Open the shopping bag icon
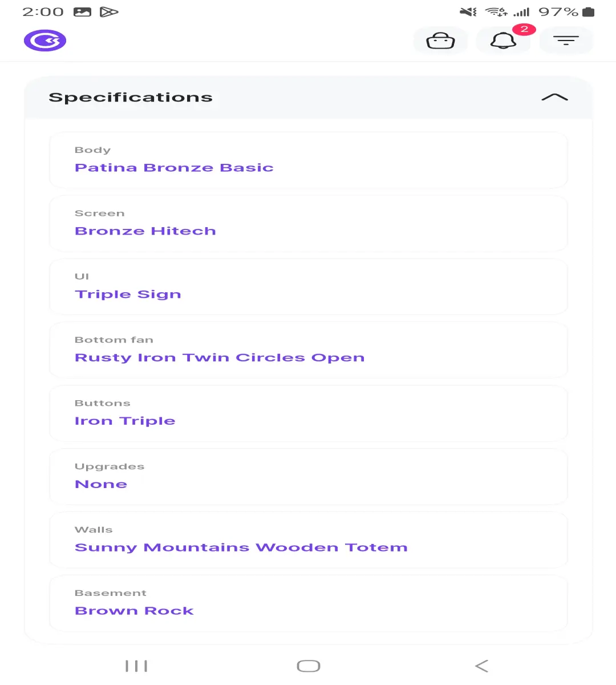616x685 pixels. [440, 41]
